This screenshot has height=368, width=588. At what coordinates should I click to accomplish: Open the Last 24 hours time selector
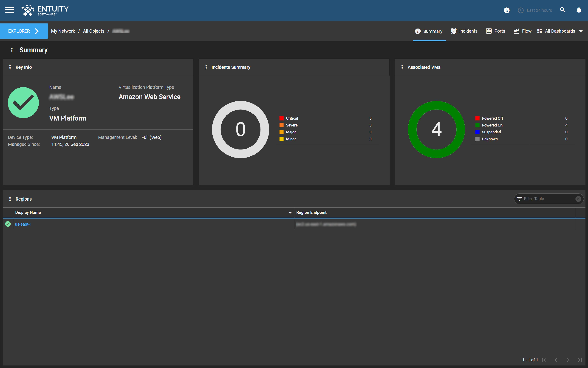coord(535,10)
